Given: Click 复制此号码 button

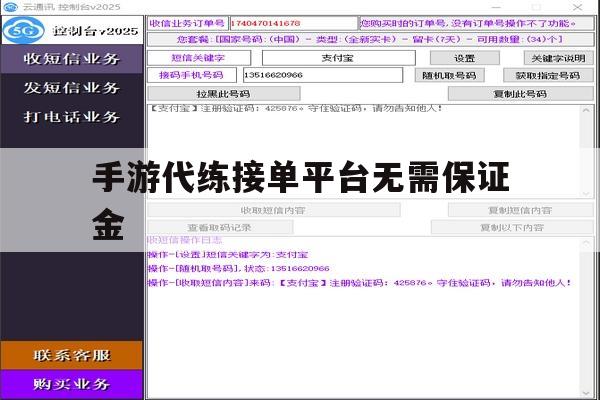Looking at the screenshot, I should pyautogui.click(x=521, y=94).
